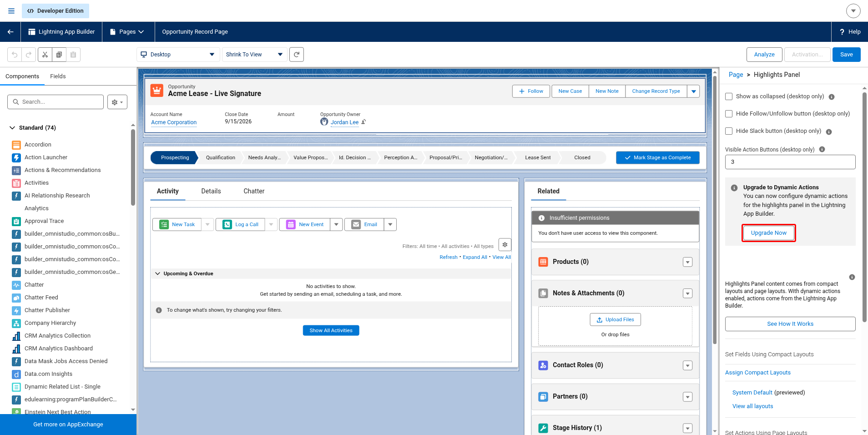
Task: Click See How It Works button
Action: (790, 324)
